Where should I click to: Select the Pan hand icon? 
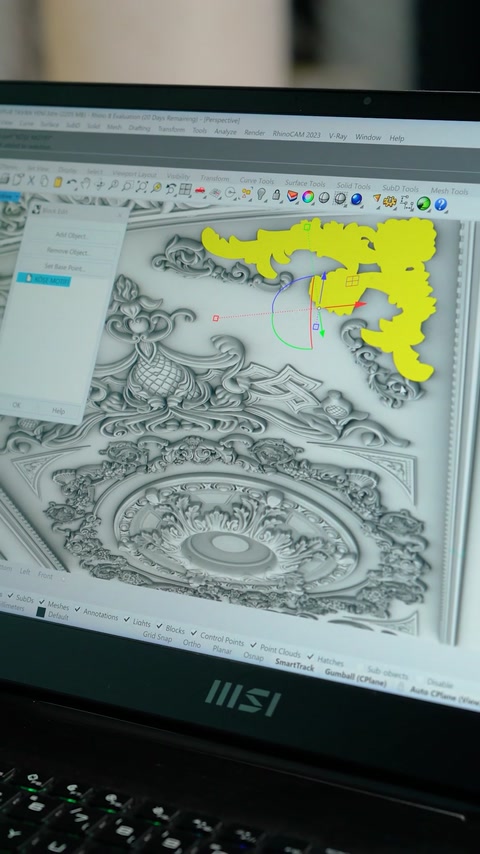86,184
